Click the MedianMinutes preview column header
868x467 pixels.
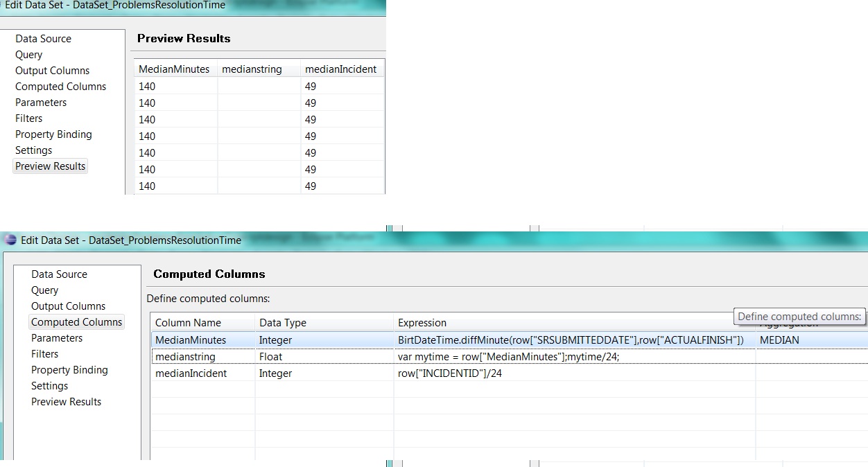tap(175, 69)
